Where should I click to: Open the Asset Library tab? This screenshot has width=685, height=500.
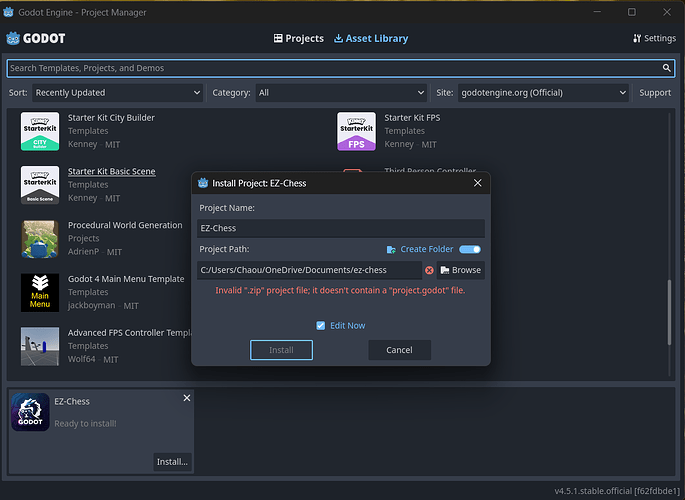pos(370,38)
